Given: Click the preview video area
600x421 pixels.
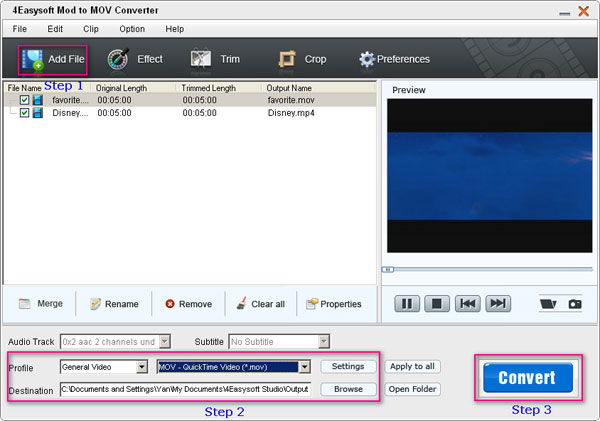Looking at the screenshot, I should [x=489, y=176].
